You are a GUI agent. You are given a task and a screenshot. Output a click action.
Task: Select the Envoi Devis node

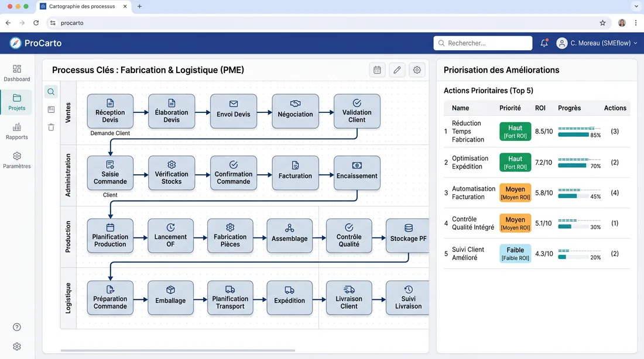pyautogui.click(x=233, y=111)
